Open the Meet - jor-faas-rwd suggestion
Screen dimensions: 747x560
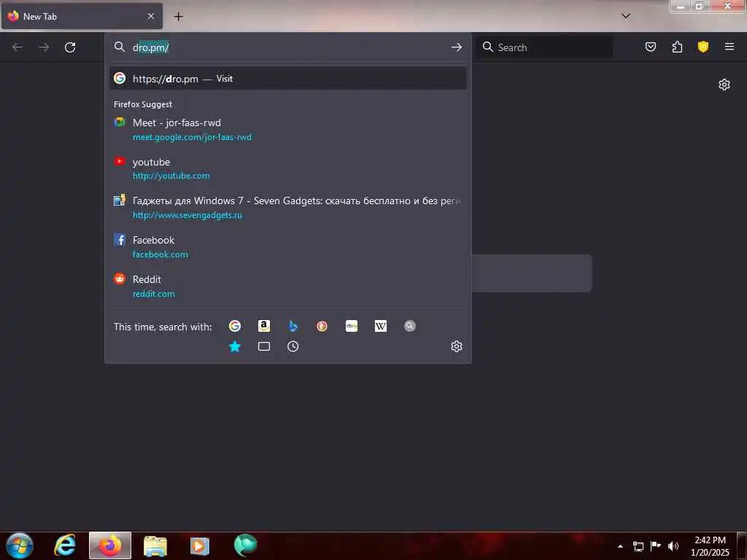[x=287, y=130]
